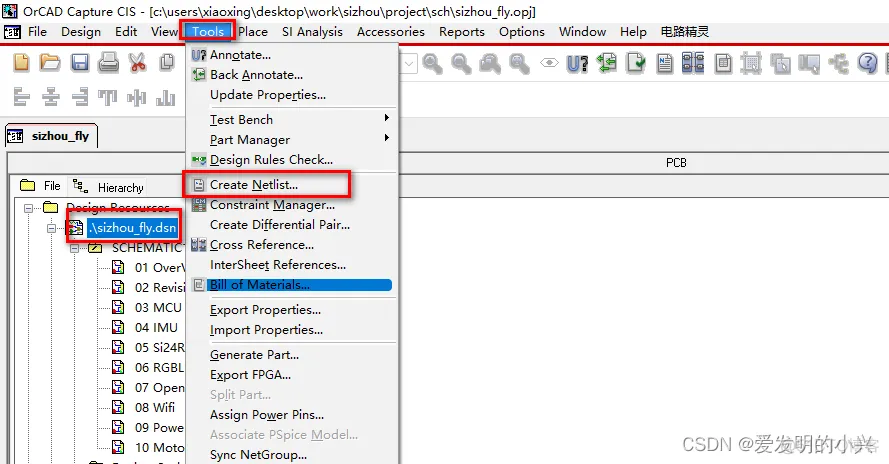Click the Help question mark icon
This screenshot has height=464, width=889.
pos(867,63)
